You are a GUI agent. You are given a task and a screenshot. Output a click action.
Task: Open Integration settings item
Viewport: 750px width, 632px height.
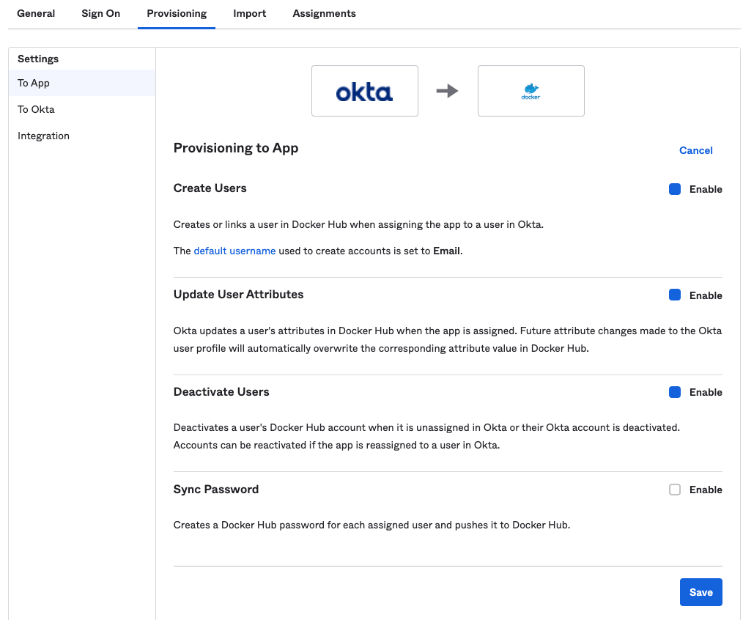pyautogui.click(x=82, y=136)
